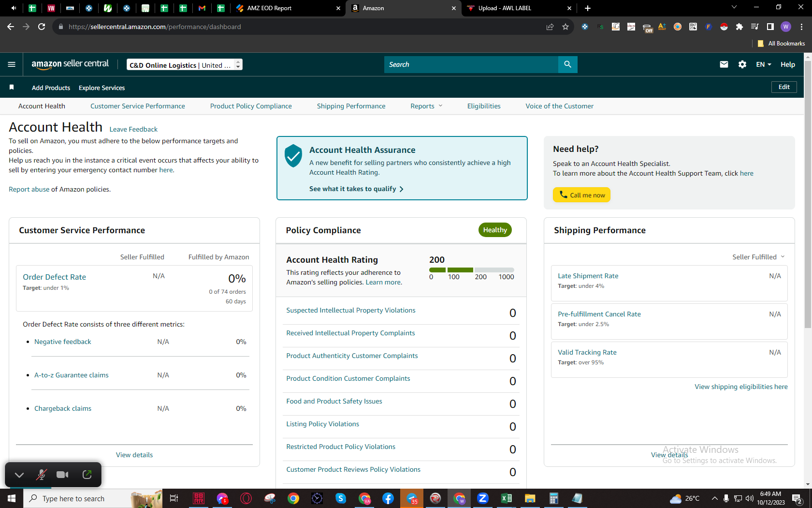Open Suspected Intellectual Property Violations
Screen dimensions: 812x508
351,310
